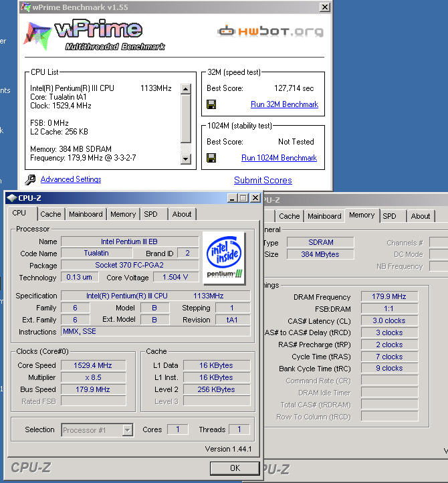Click the save icon under 1024M stability test
Screen dimensions: 448x483
[x=211, y=158]
